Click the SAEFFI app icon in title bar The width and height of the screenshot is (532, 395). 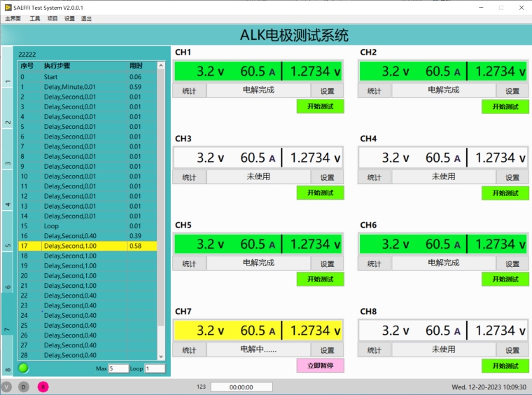(x=7, y=7)
